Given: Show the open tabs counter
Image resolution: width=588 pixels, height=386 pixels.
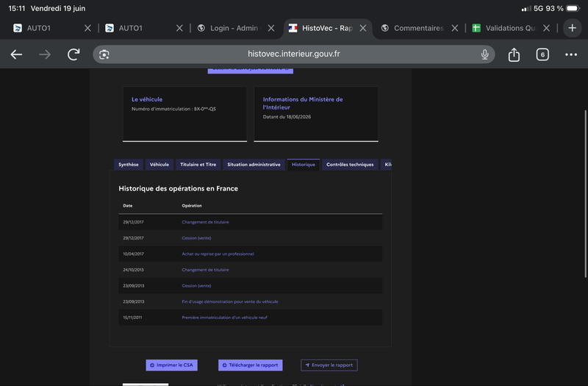Looking at the screenshot, I should [542, 54].
